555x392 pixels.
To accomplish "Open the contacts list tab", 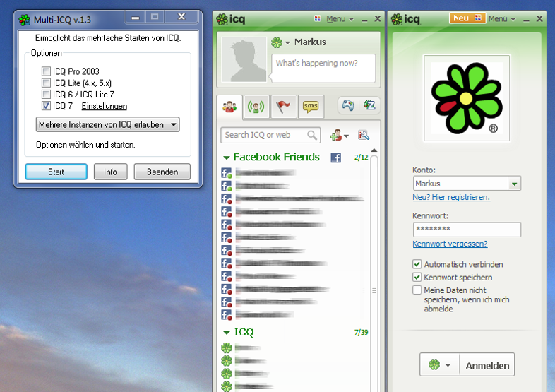I will click(229, 107).
